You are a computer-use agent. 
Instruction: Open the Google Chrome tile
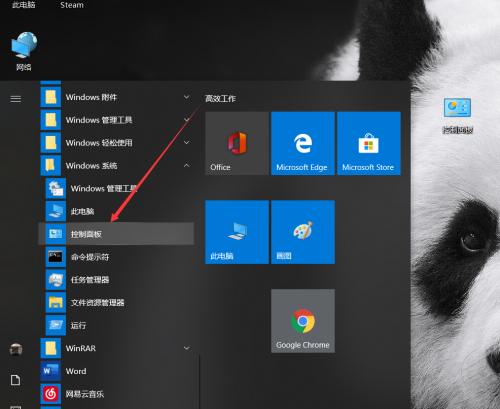[x=303, y=321]
